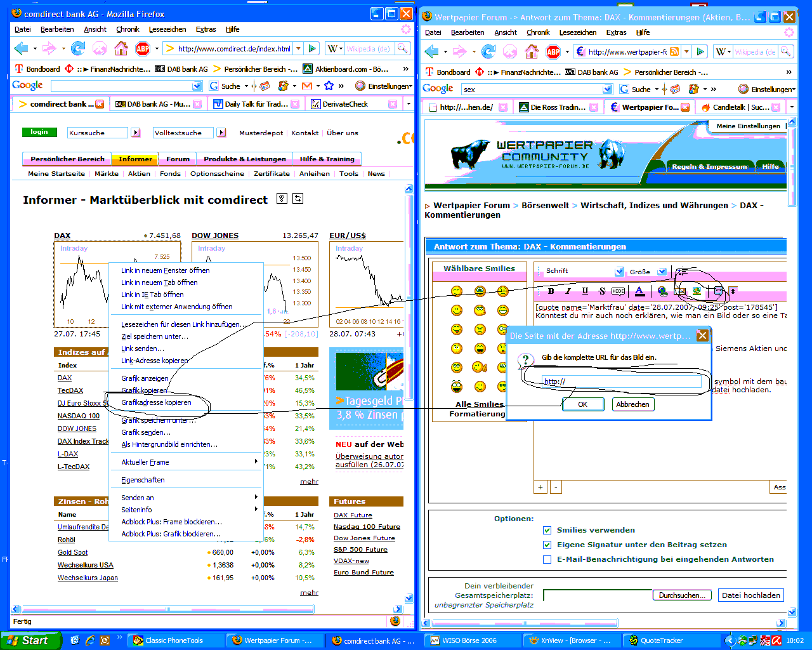The width and height of the screenshot is (812, 650).
Task: Click HIDE tag icon in forum editor
Action: (x=619, y=291)
